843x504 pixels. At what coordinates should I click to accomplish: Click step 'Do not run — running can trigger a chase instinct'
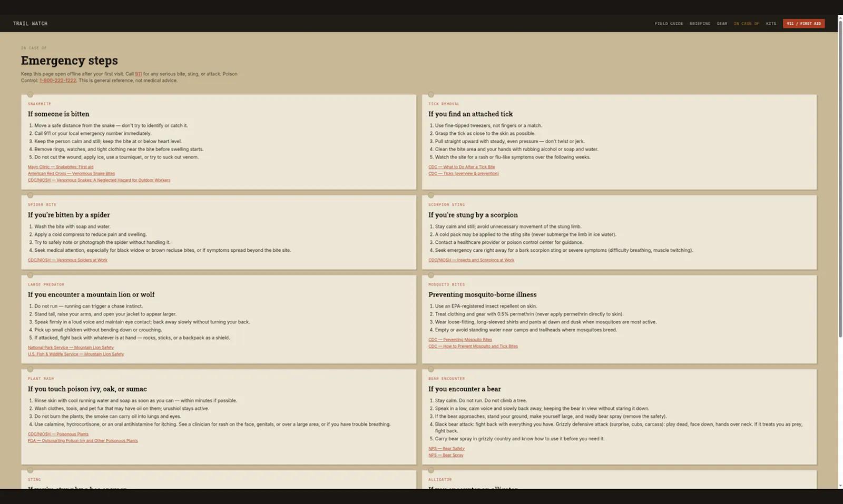pyautogui.click(x=89, y=307)
